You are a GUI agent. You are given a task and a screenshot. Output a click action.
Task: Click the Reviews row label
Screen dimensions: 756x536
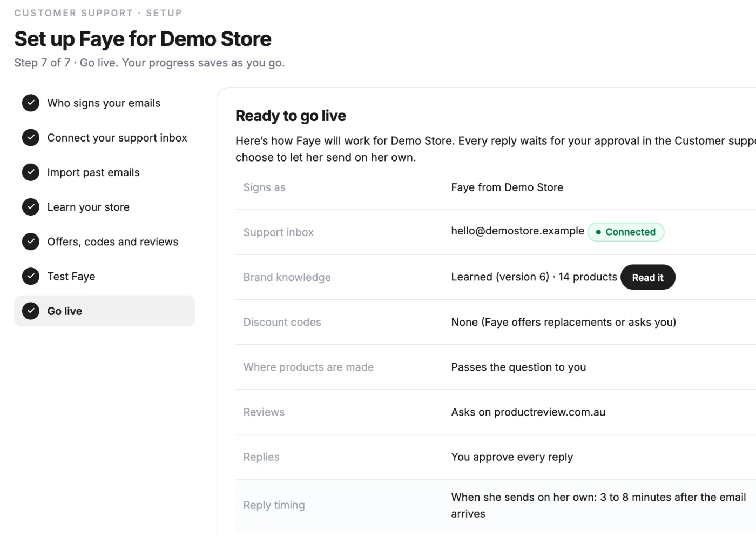point(264,412)
